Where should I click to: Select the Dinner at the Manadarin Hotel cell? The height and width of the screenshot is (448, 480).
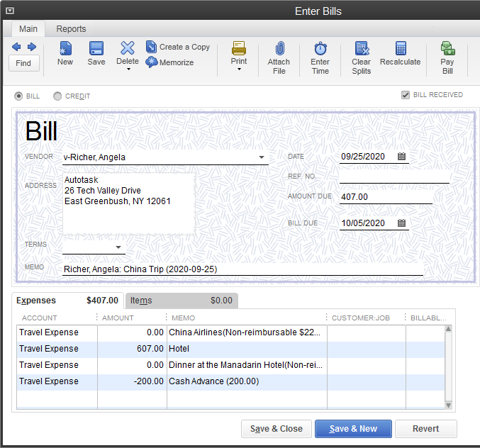pyautogui.click(x=247, y=365)
